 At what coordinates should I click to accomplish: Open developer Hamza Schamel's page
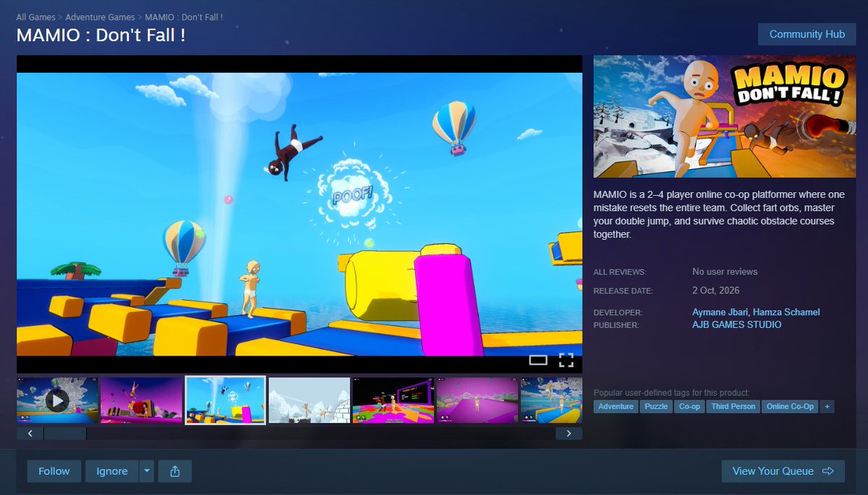pyautogui.click(x=786, y=312)
